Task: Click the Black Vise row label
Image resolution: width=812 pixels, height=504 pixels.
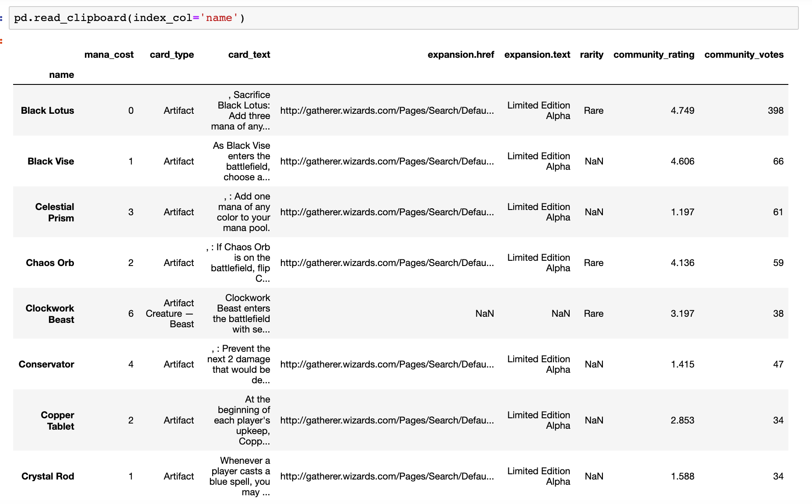Action: click(x=51, y=161)
